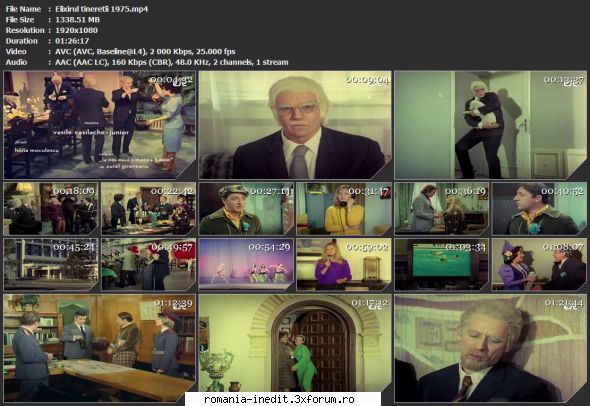This screenshot has height=406, width=590.
Task: Open the dinner table scene at 00:22:42
Action: (x=149, y=209)
